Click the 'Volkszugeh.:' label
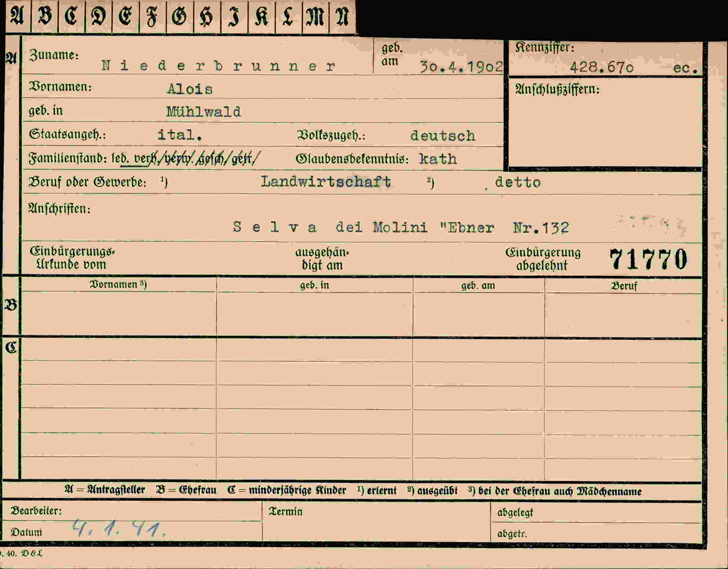The width and height of the screenshot is (728, 569). click(x=331, y=136)
